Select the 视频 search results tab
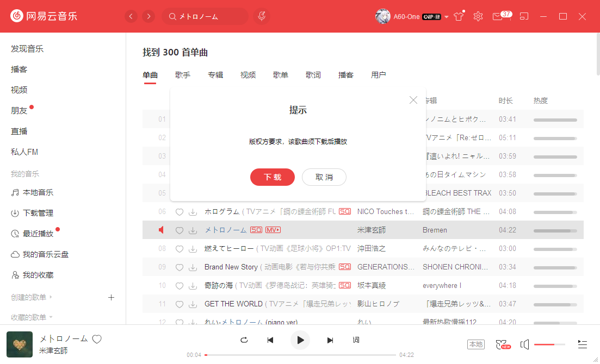This screenshot has height=364, width=600. point(248,75)
